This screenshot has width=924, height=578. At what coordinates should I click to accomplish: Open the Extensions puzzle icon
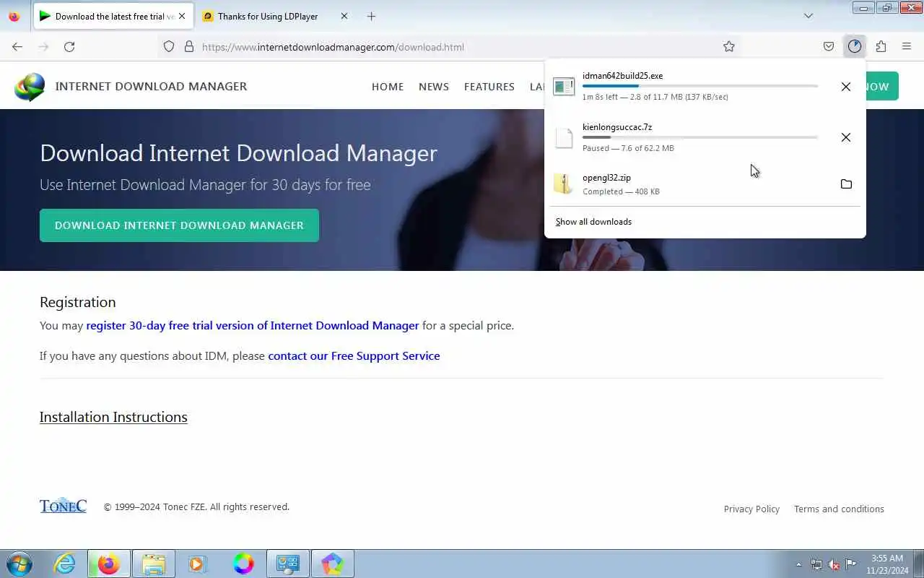(x=881, y=47)
